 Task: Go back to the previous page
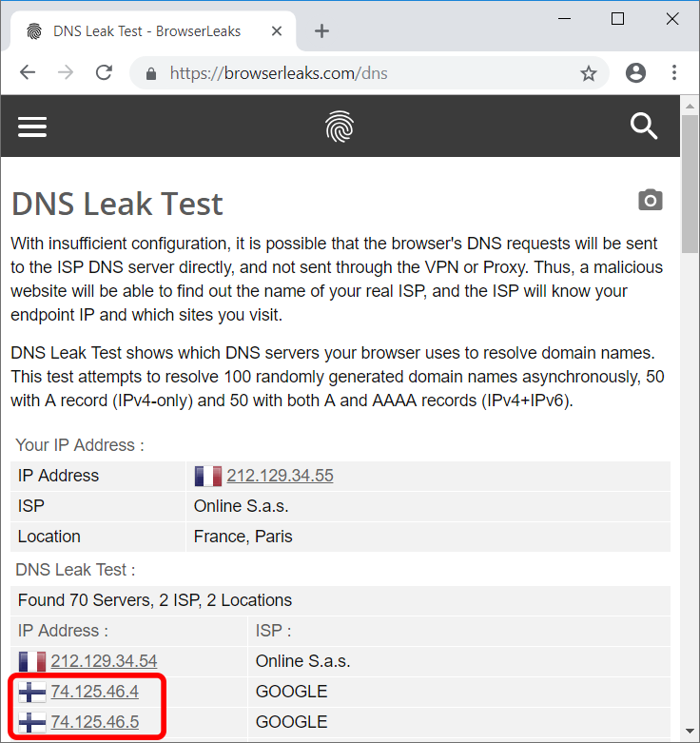coord(28,73)
